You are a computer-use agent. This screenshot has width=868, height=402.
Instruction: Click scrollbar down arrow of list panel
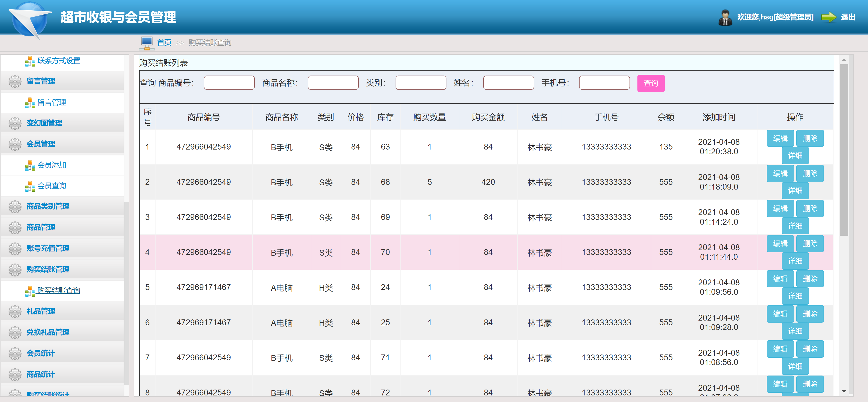(x=844, y=391)
